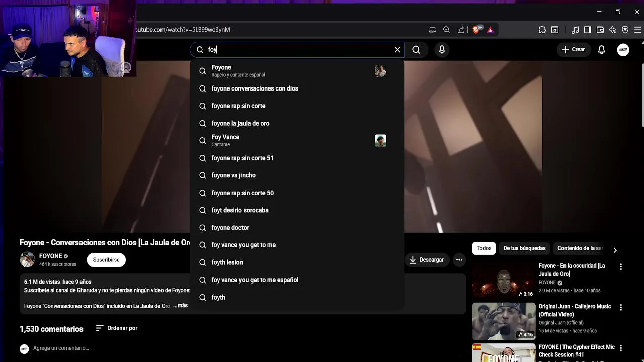
Task: Select the De tus búsquedas chip
Action: tap(524, 248)
